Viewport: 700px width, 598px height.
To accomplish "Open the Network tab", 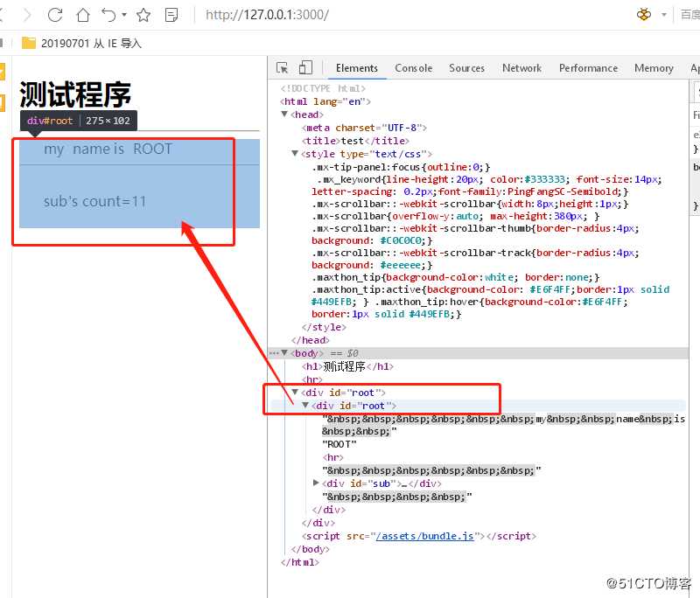I will (521, 68).
